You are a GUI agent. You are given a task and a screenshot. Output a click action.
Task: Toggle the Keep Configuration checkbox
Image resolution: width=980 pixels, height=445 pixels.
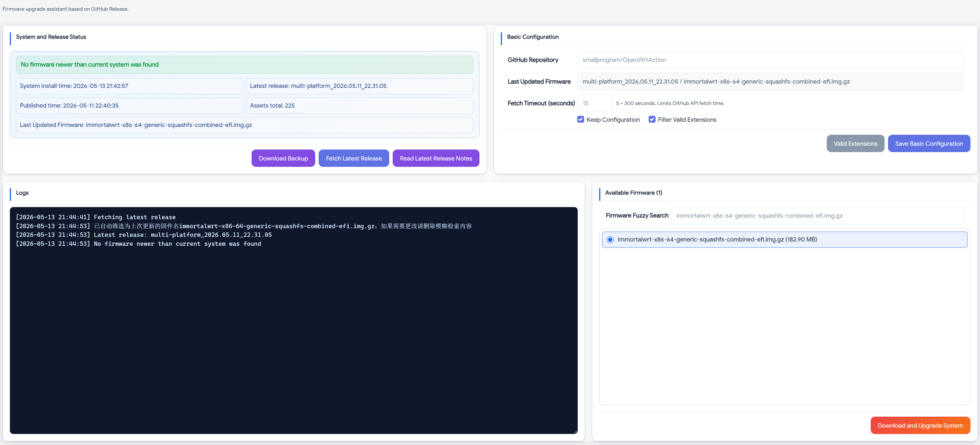(x=581, y=119)
